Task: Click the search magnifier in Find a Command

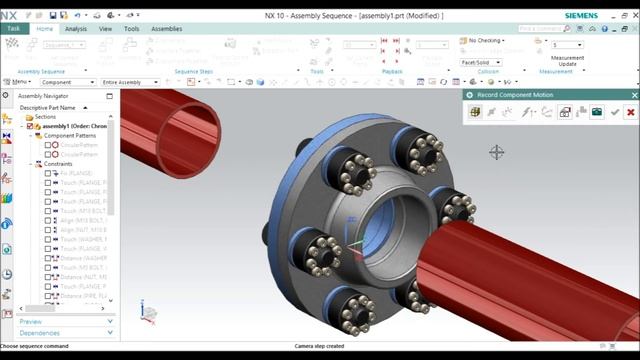Action: pyautogui.click(x=567, y=29)
